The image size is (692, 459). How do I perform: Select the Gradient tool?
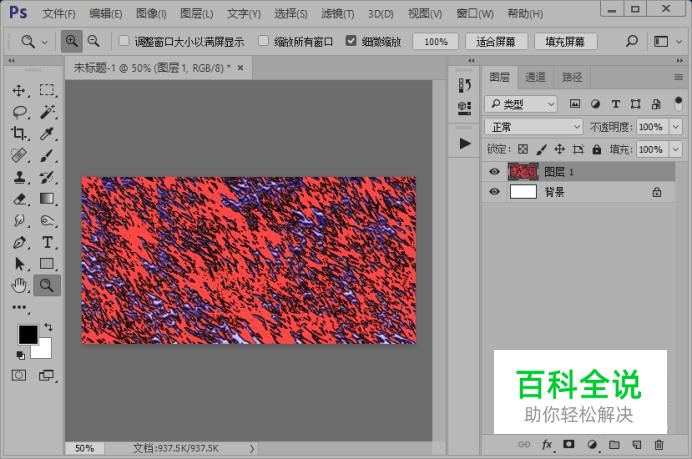[x=47, y=199]
